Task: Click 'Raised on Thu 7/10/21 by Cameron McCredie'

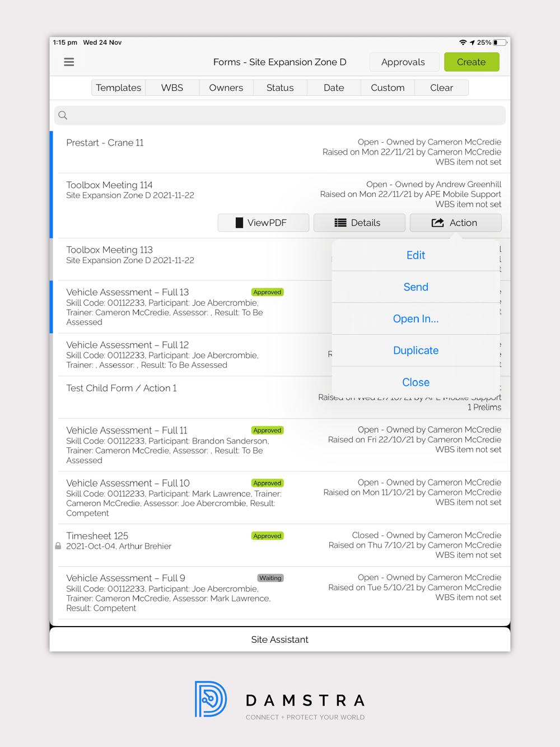Action: (415, 545)
